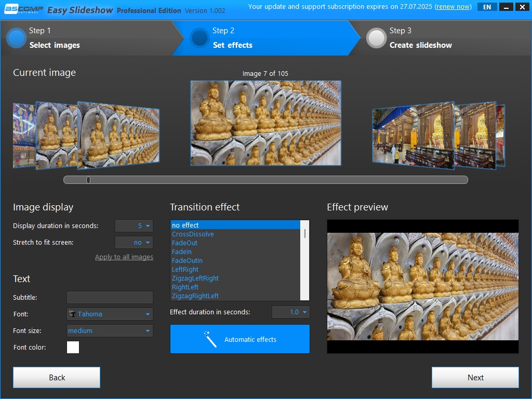Select the far-left lantern image thumbnail
This screenshot has width=532, height=399.
click(x=24, y=136)
